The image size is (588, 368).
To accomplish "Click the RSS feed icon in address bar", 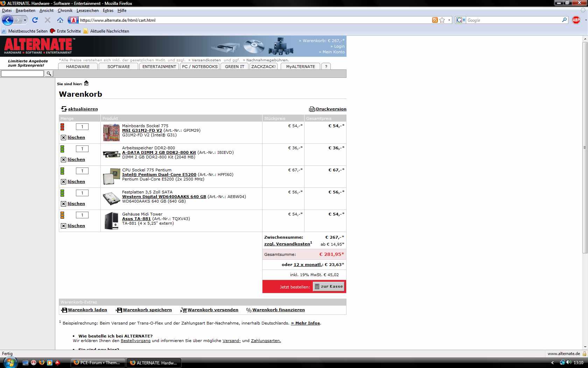I will (435, 20).
